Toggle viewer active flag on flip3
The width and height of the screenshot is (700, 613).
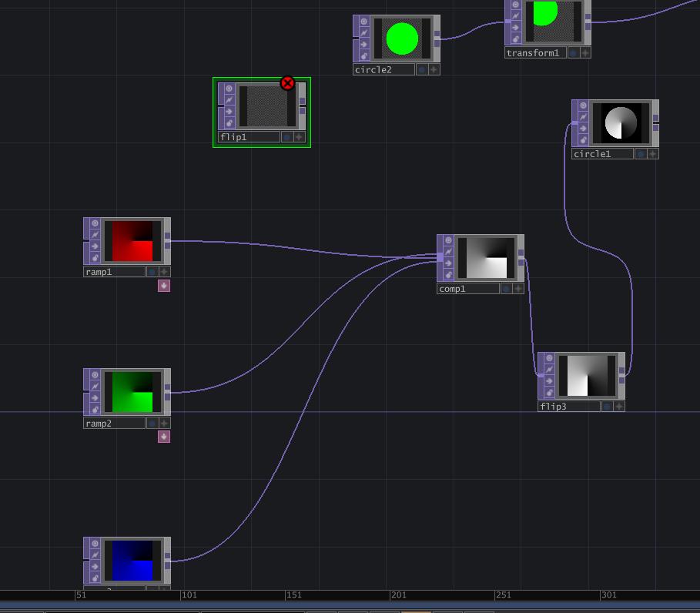coord(618,407)
